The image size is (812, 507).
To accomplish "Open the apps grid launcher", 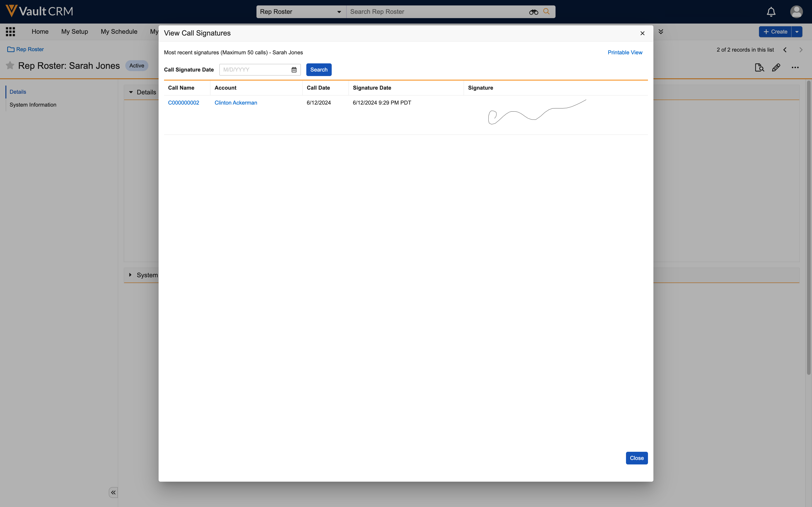I will coord(10,32).
